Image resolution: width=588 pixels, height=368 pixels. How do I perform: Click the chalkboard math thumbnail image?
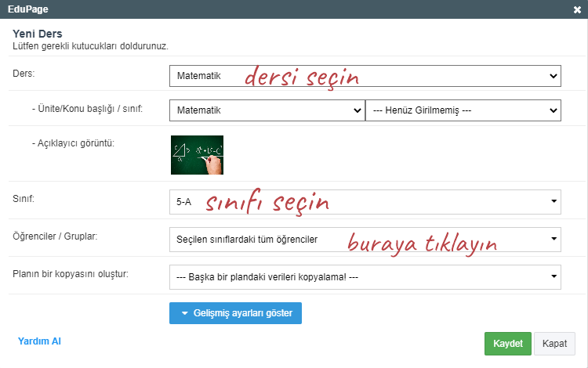pos(197,155)
